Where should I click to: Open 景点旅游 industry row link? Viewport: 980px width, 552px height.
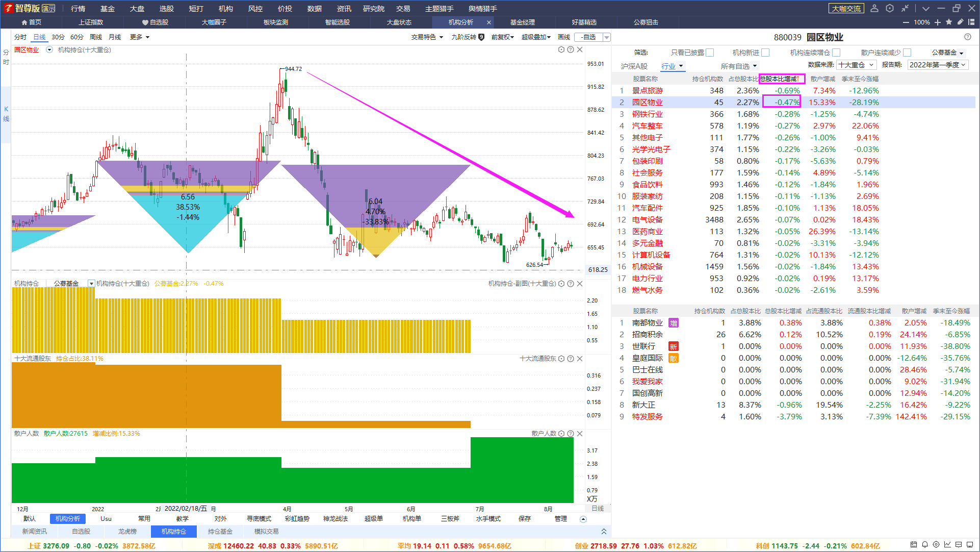648,90
